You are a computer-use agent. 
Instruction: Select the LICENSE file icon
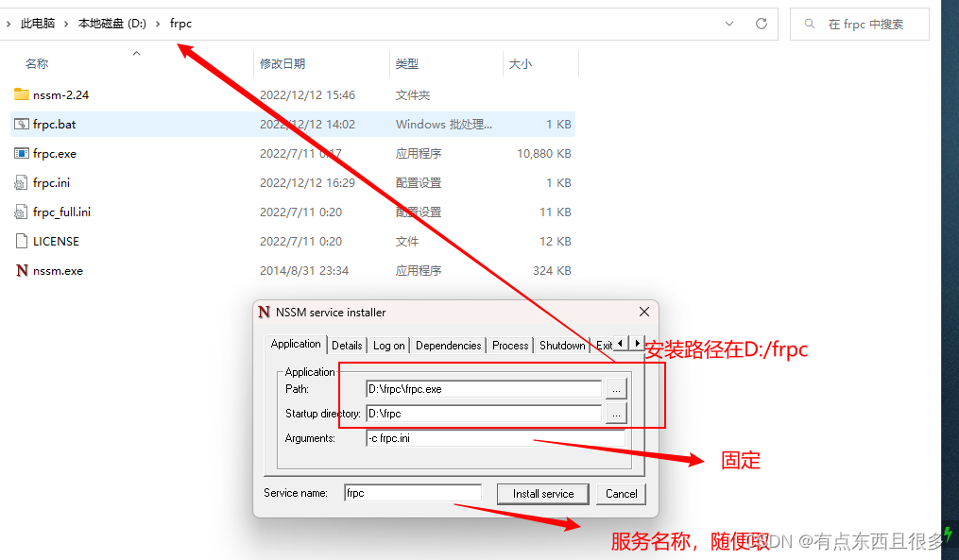(21, 241)
